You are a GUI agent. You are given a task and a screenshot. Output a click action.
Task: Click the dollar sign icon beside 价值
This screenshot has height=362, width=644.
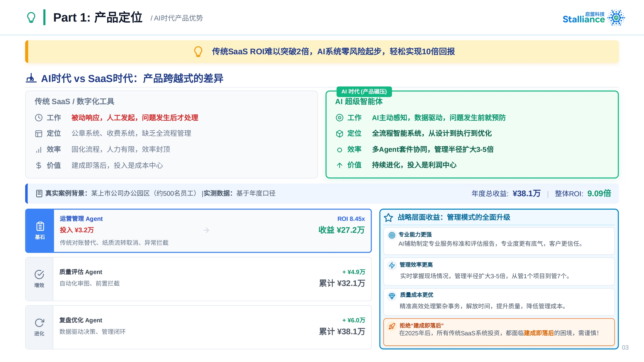[x=39, y=165]
